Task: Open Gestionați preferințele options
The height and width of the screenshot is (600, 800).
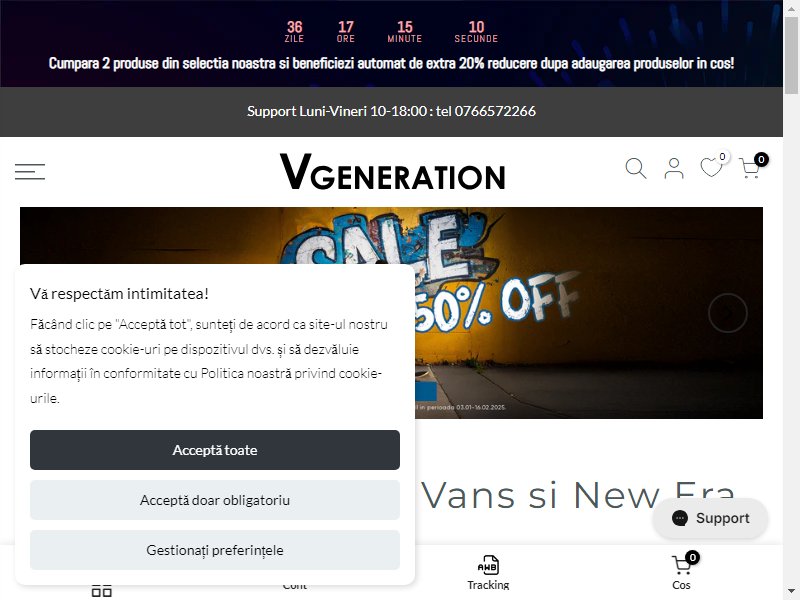Action: 215,550
